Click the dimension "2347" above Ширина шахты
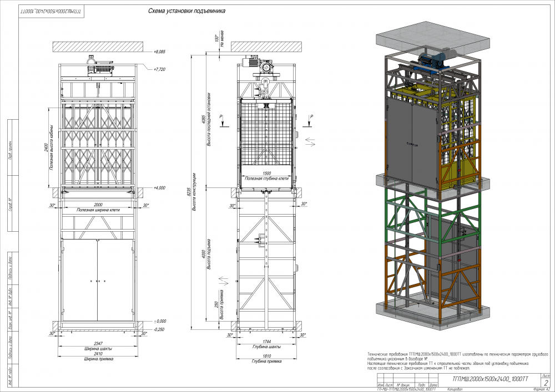Viewport: 555px width, 392px height. point(98,344)
